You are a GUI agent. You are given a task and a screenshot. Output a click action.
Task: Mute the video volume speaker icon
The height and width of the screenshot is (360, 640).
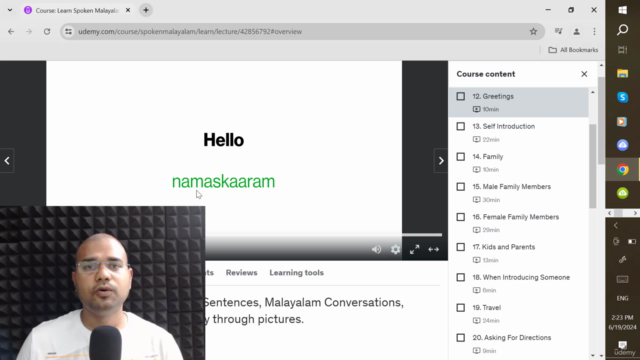pos(376,249)
